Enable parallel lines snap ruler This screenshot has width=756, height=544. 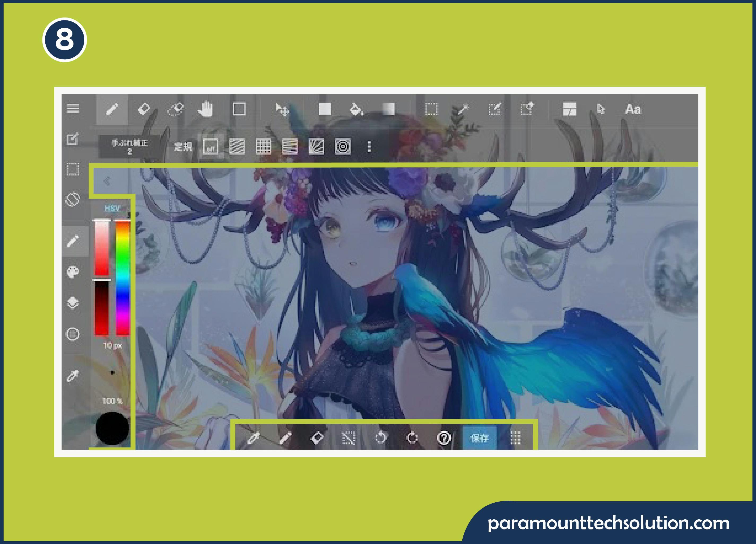(x=237, y=146)
